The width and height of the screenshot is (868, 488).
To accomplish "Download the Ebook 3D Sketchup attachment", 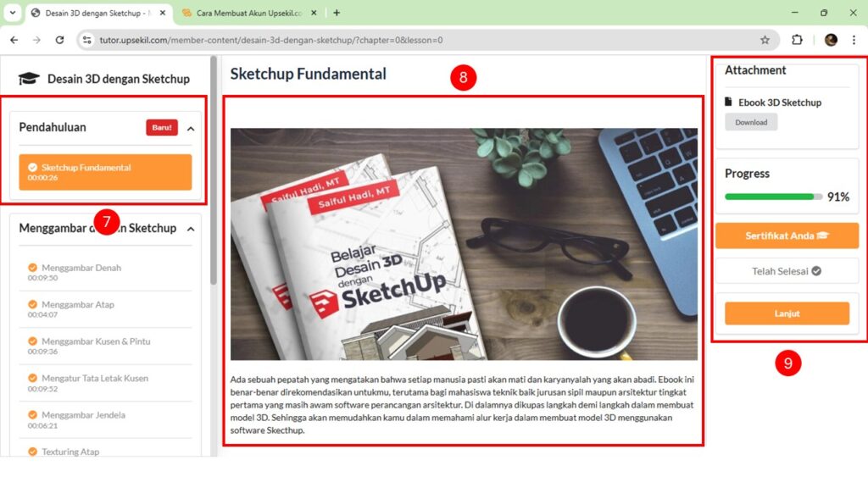I will (x=751, y=122).
